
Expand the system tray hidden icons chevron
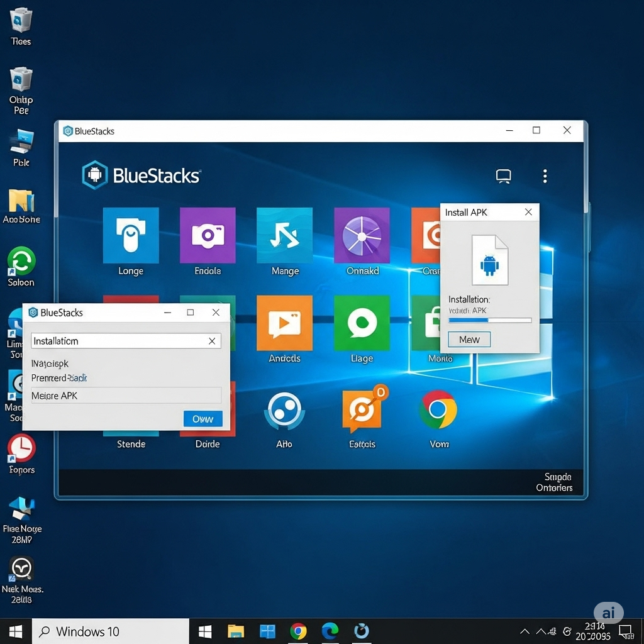(525, 631)
